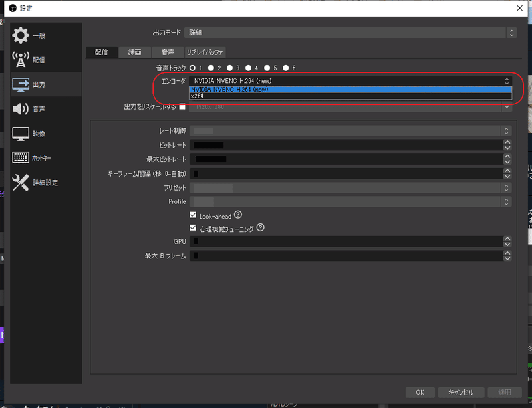Viewport: 532px width, 408px height.
Task: Click the 最大 B フレーム input field
Action: [x=346, y=256]
